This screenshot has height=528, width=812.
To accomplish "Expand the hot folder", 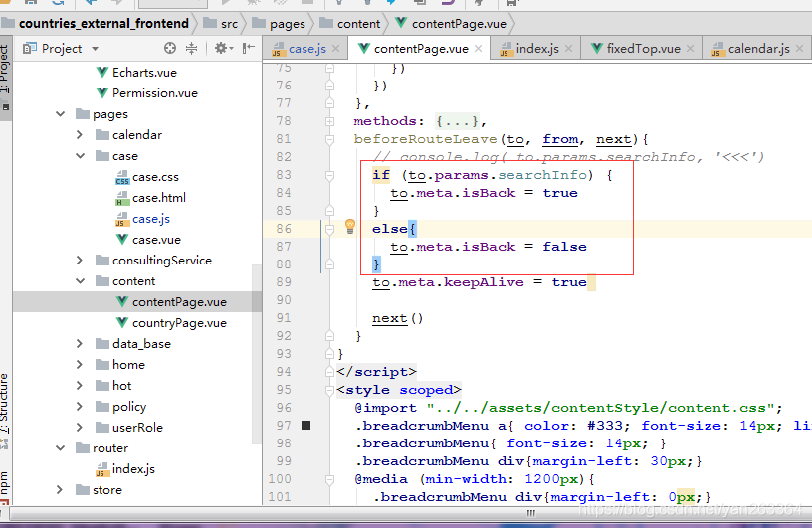I will pyautogui.click(x=80, y=385).
